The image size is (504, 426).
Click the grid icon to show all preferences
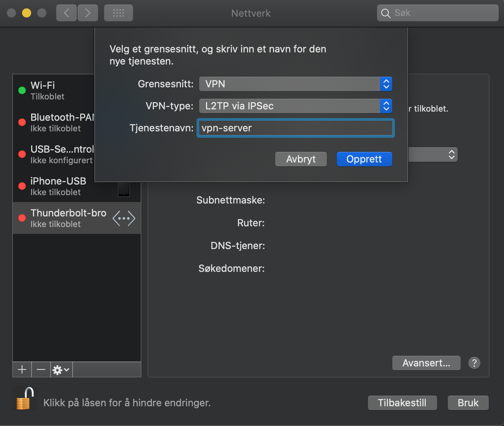[x=118, y=13]
